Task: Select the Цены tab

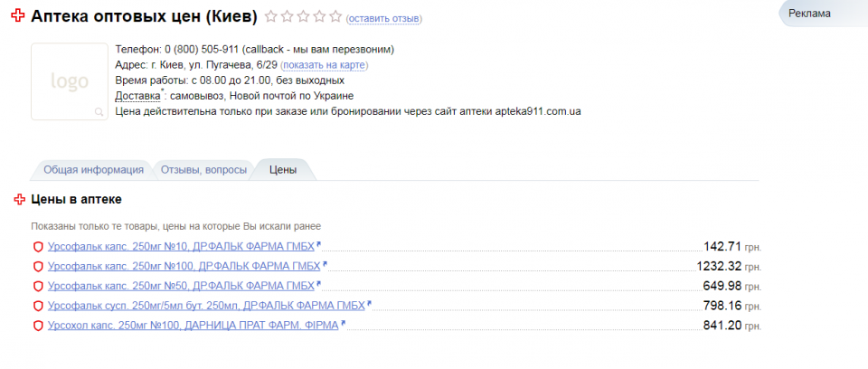Action: point(282,170)
